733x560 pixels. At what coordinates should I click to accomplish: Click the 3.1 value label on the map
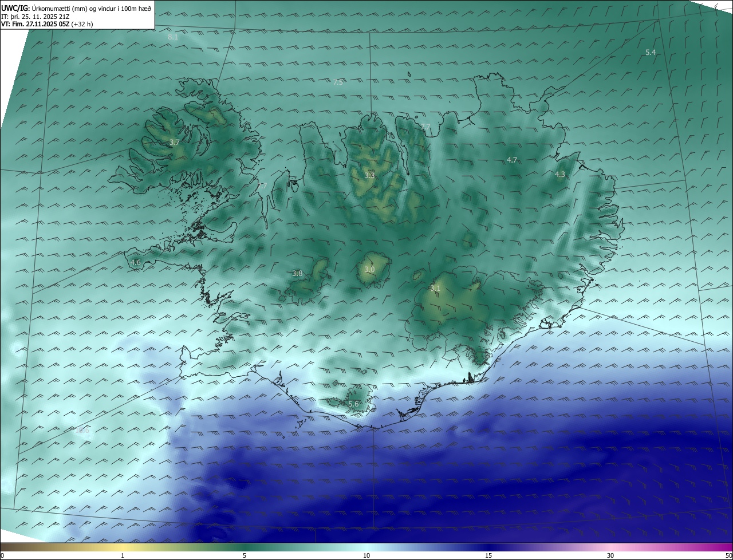435,289
